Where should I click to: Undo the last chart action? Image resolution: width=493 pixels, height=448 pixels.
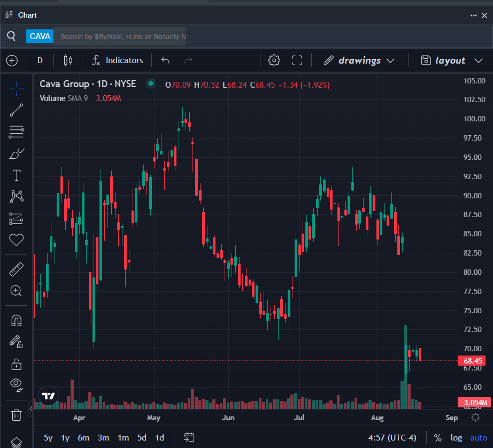tap(165, 60)
